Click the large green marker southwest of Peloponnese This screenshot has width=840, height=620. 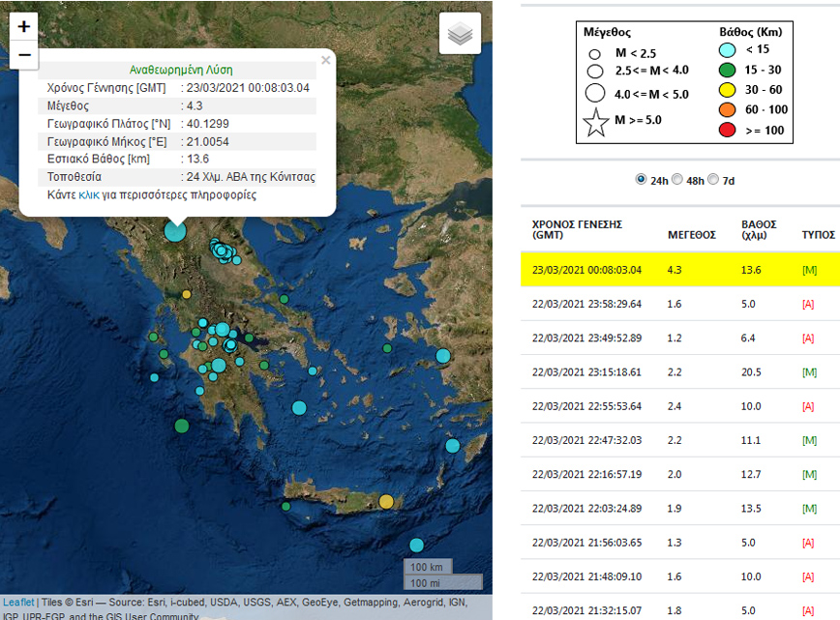[x=182, y=426]
